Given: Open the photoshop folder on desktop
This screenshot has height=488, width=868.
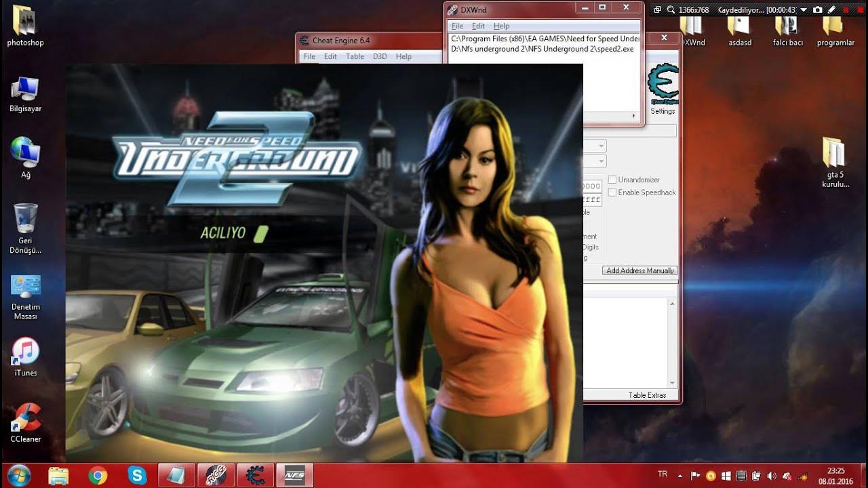Looking at the screenshot, I should click(25, 26).
